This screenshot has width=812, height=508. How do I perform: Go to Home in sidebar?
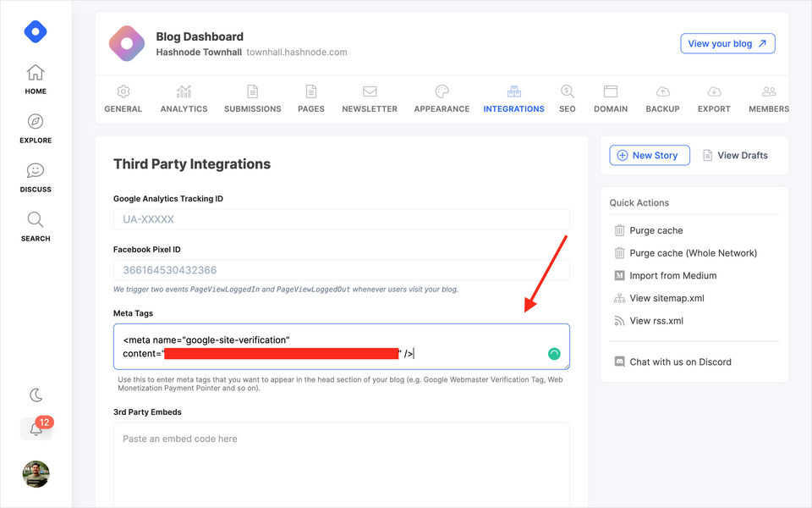[x=36, y=80]
